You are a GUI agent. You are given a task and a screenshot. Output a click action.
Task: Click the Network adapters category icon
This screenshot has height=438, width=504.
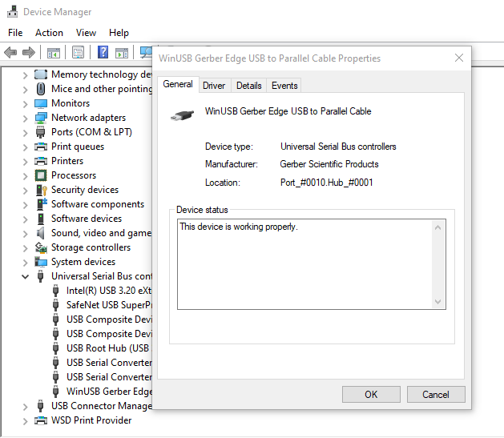click(x=41, y=118)
